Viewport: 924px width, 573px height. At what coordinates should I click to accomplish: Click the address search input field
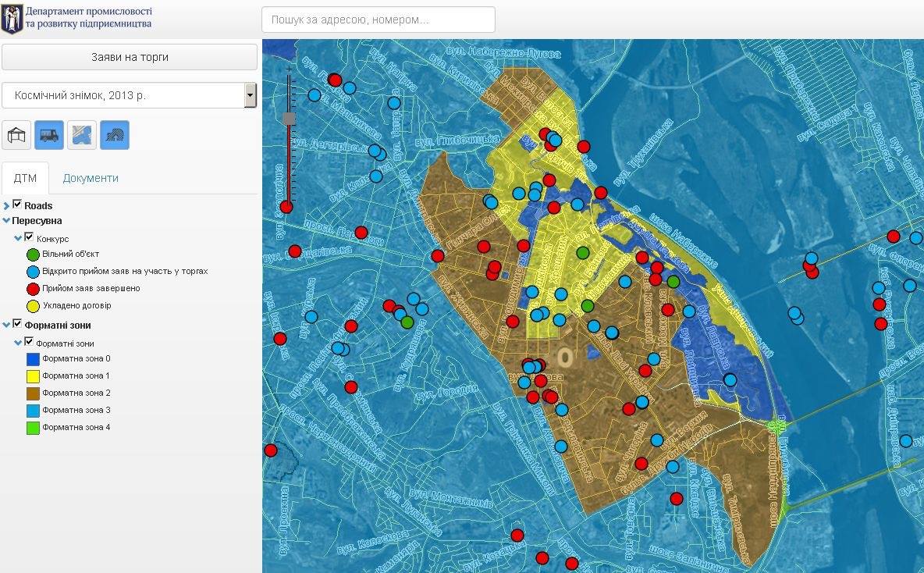pyautogui.click(x=378, y=20)
